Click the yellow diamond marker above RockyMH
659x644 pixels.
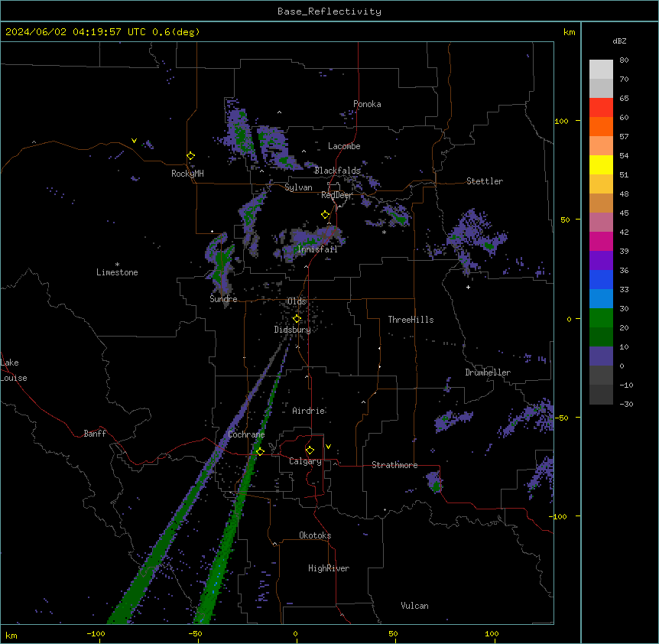pyautogui.click(x=191, y=156)
